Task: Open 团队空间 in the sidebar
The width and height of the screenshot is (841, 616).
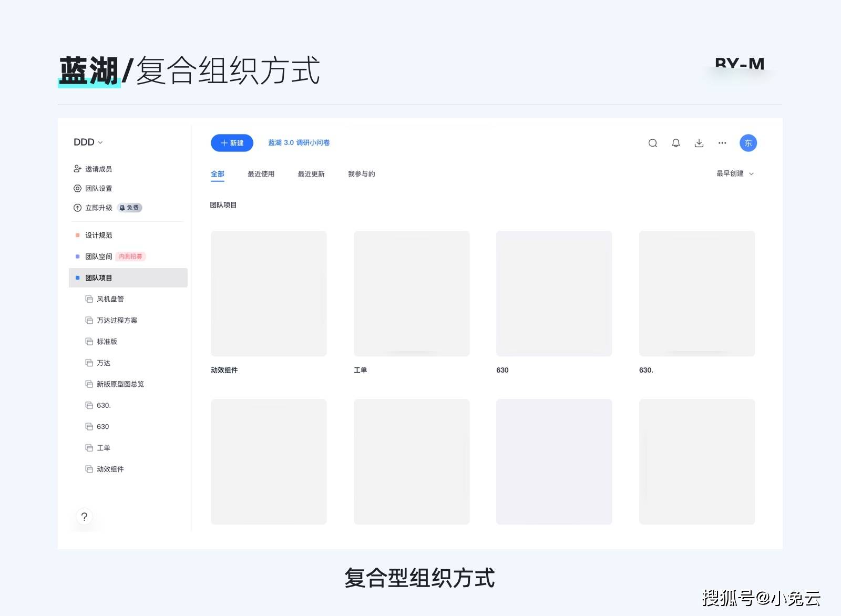Action: click(x=99, y=256)
